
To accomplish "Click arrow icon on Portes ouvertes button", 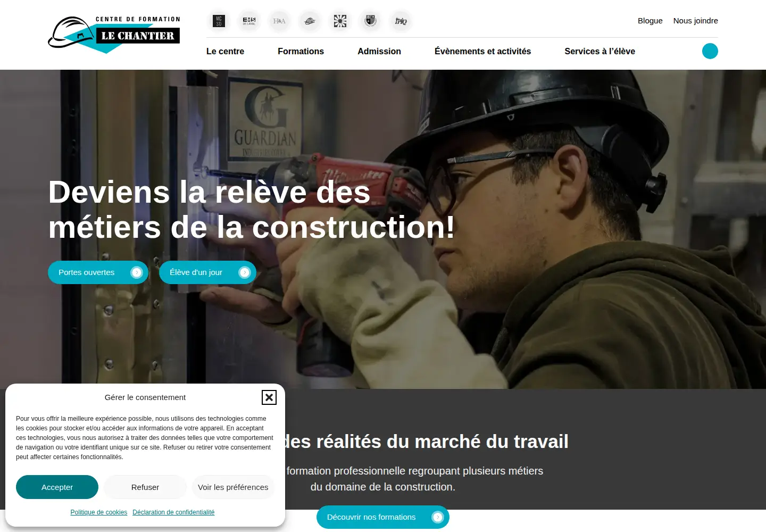I will pos(137,272).
